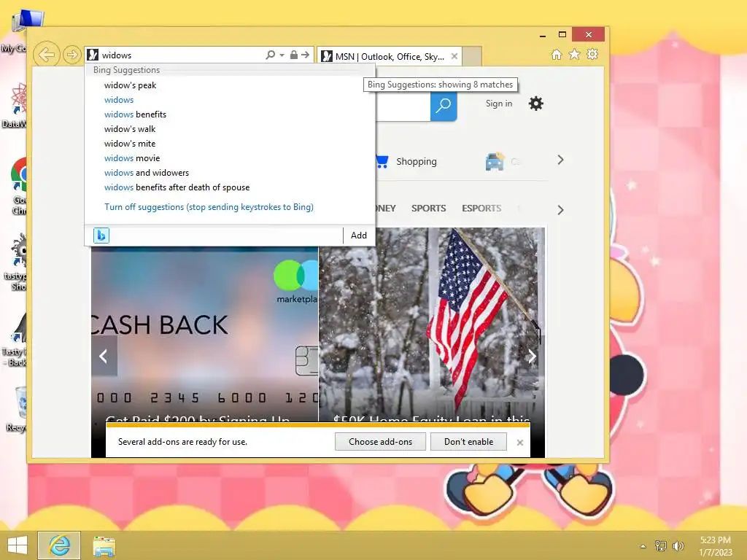The image size is (747, 560).
Task: Expand news categories with right chevron
Action: pyautogui.click(x=560, y=210)
